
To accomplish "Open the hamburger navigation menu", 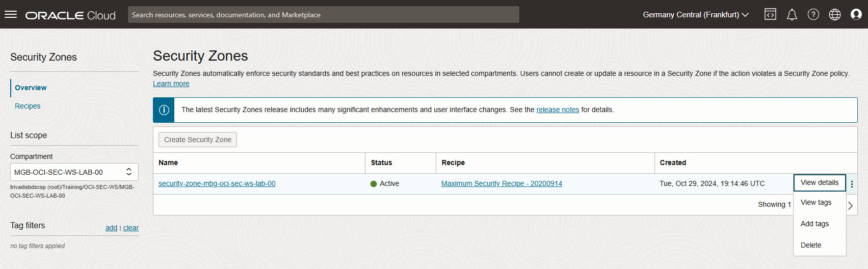I will point(11,14).
